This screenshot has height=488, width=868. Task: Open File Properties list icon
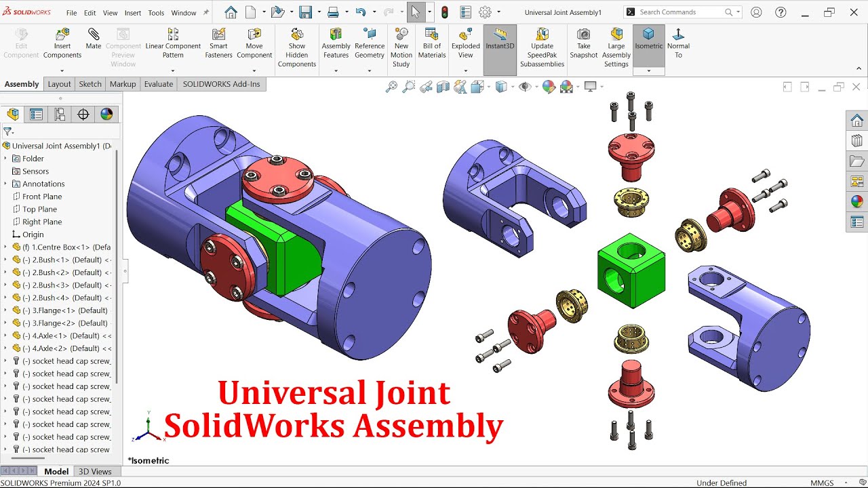pyautogui.click(x=465, y=12)
